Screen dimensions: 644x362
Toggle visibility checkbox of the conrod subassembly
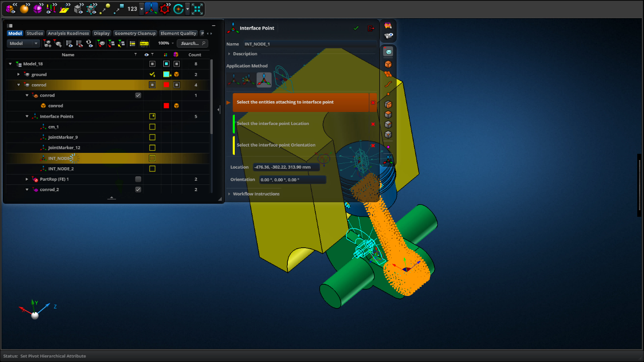tap(138, 95)
